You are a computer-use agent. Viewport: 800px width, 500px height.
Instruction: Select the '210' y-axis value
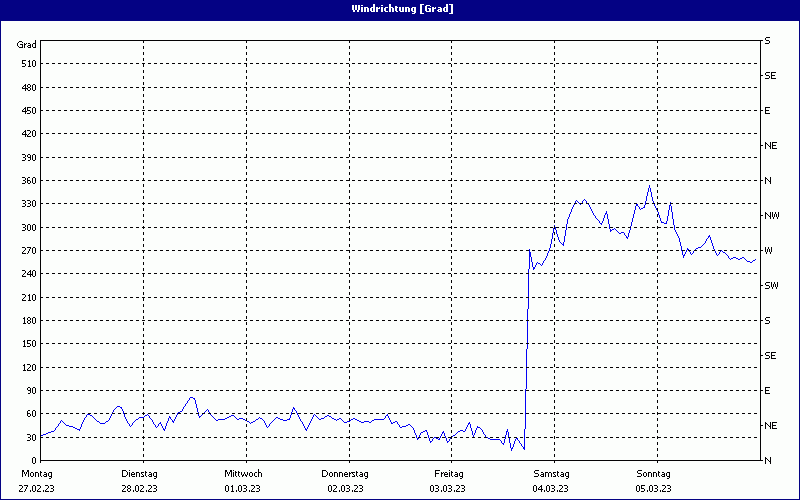point(29,297)
